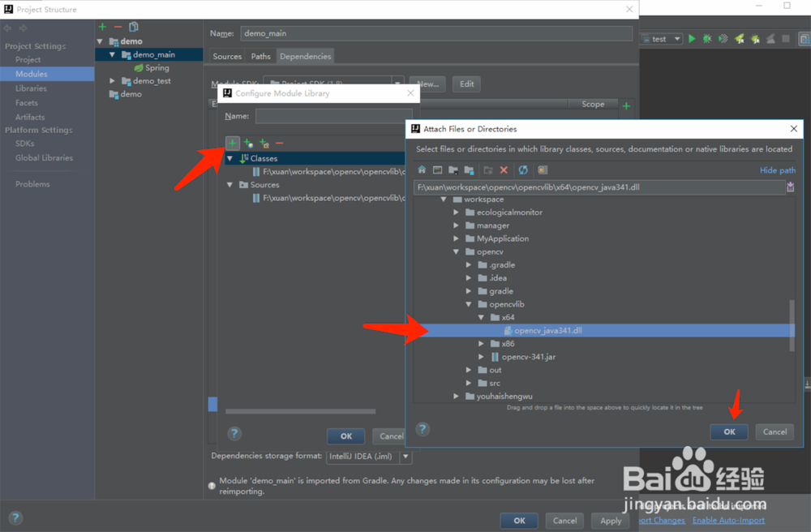Jump to Desktop directory in Attach Files toolbar

tap(438, 170)
